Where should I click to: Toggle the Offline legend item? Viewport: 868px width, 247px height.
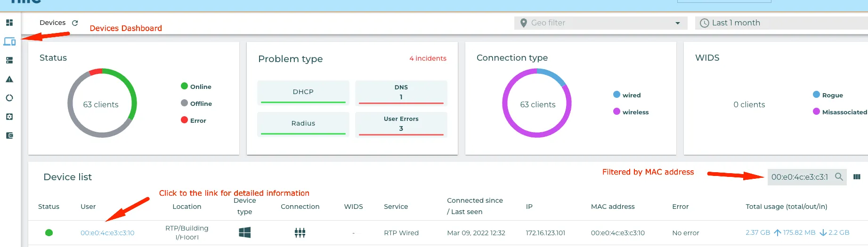click(x=196, y=104)
